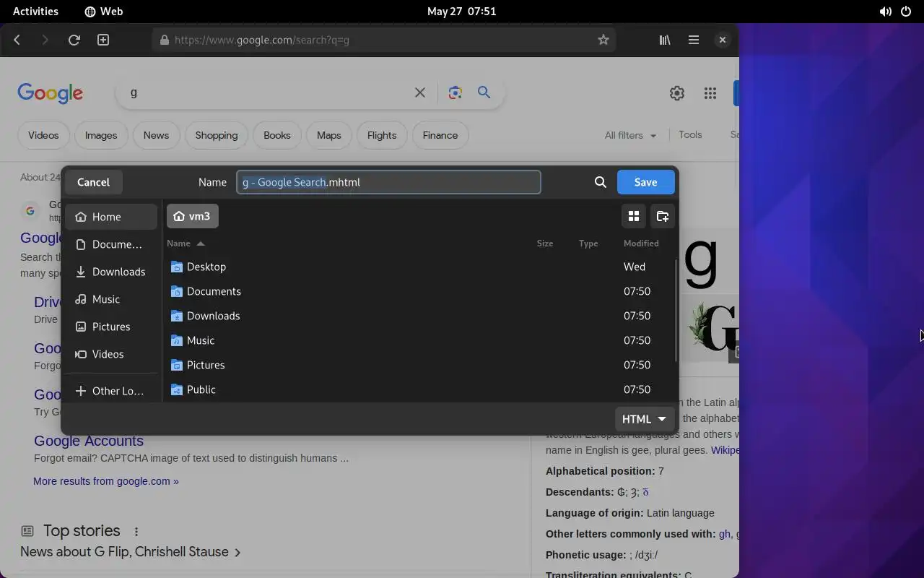Open the browser library icon

pos(665,40)
